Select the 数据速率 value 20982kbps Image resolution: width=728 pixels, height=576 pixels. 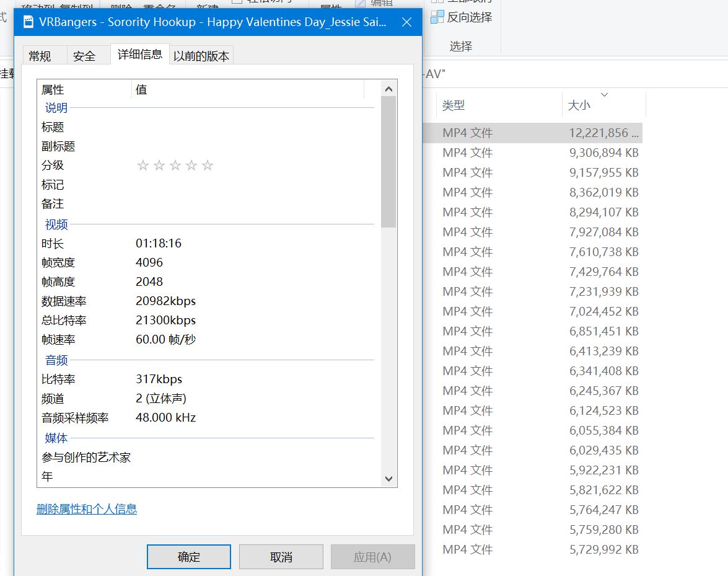point(166,301)
